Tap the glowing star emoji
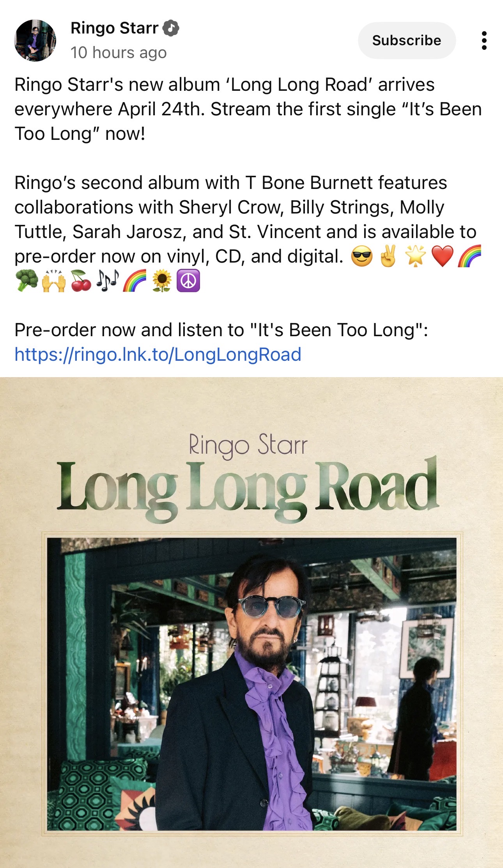 (415, 256)
